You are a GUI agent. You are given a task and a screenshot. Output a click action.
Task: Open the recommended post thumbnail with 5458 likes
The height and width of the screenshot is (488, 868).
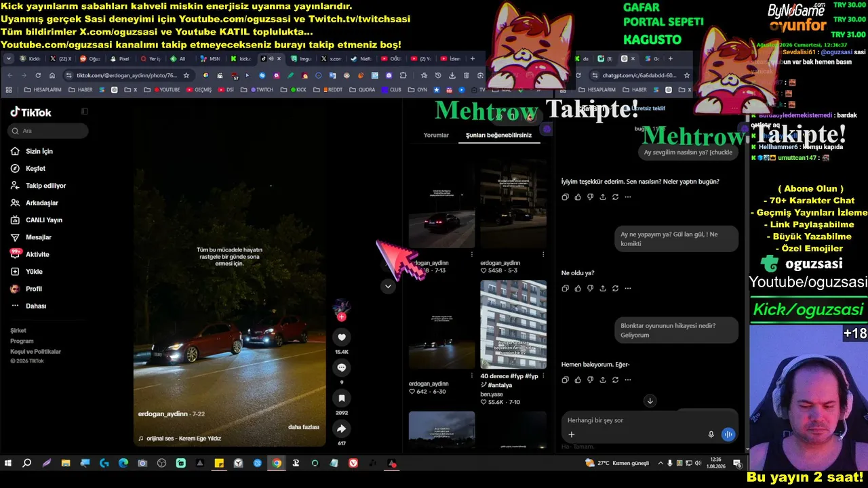(x=513, y=204)
